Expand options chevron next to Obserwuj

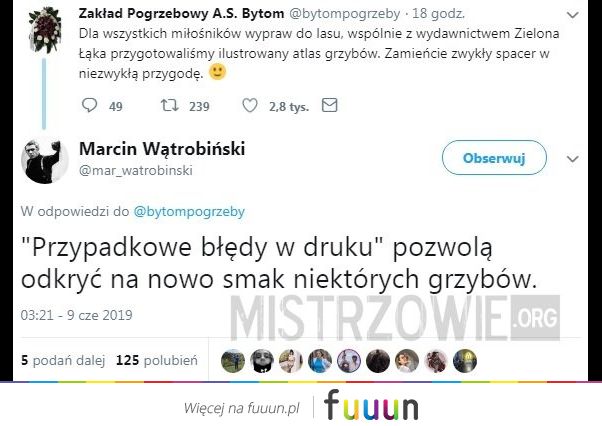pos(572,159)
